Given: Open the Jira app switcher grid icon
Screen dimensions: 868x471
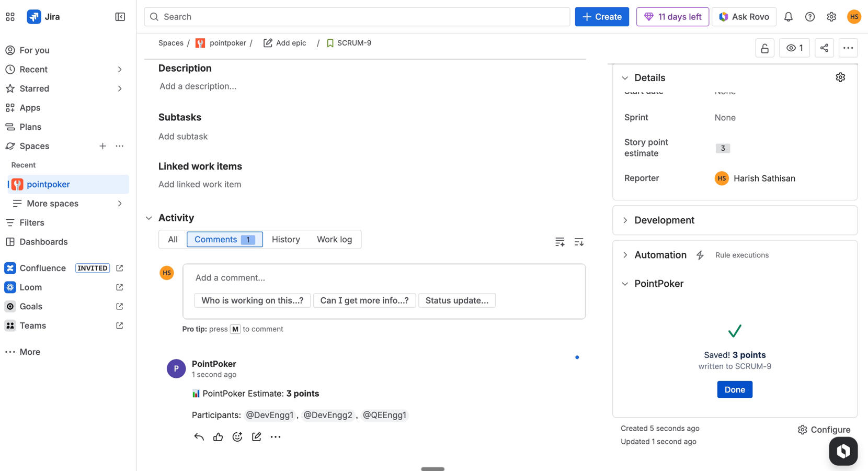Looking at the screenshot, I should pos(10,16).
